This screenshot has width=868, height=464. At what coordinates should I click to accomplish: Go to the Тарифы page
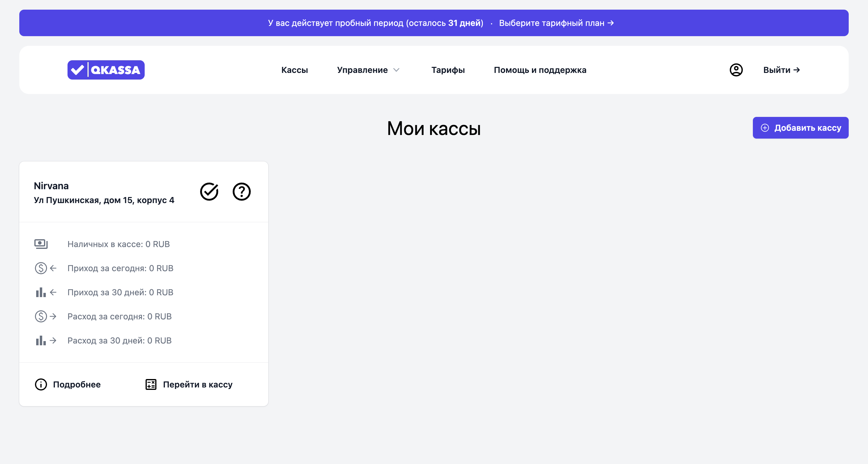(448, 70)
